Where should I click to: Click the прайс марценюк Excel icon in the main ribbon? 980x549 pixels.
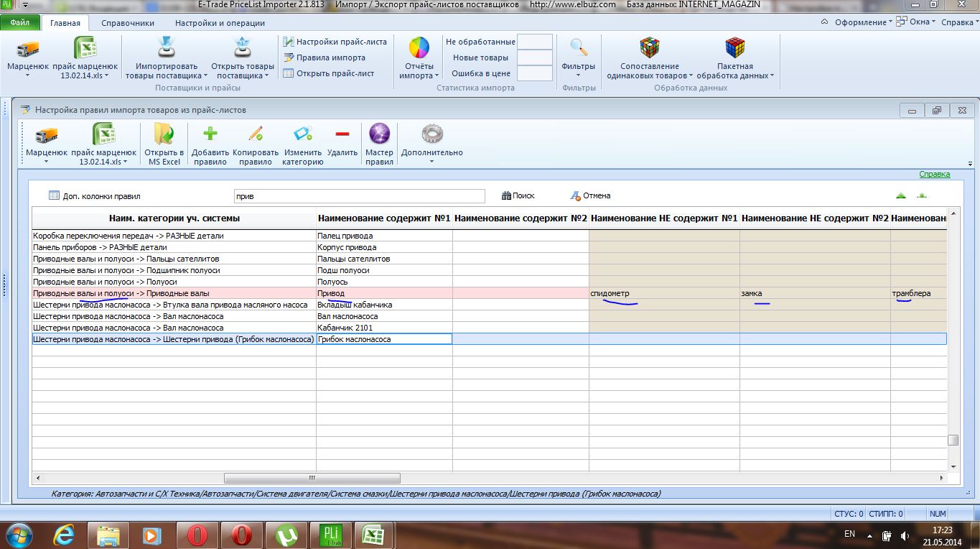point(85,49)
